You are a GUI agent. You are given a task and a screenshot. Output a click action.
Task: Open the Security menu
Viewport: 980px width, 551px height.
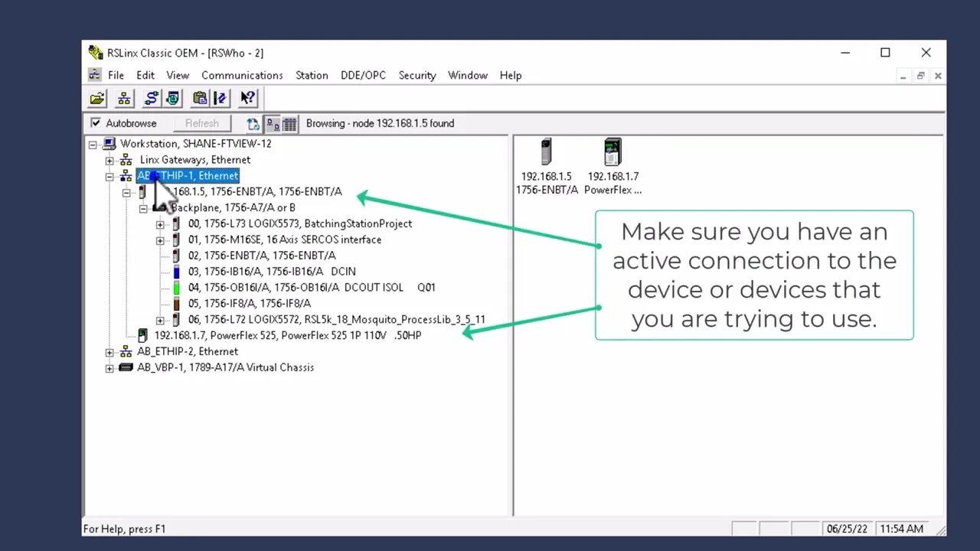pos(417,75)
